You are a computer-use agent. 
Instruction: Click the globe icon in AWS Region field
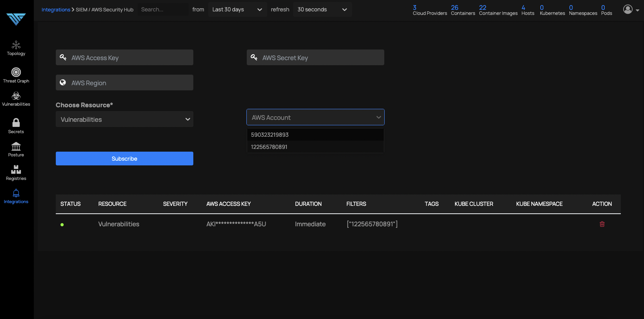63,82
